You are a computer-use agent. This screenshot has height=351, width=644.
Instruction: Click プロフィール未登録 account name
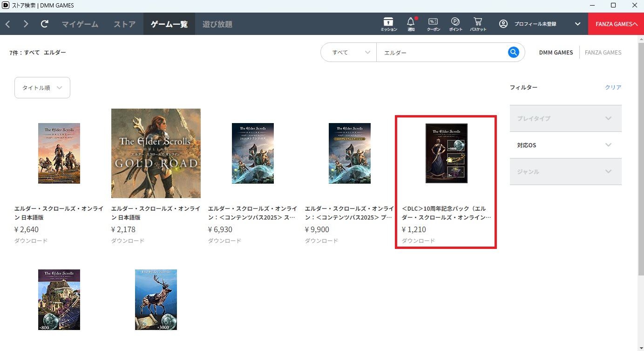click(x=535, y=24)
